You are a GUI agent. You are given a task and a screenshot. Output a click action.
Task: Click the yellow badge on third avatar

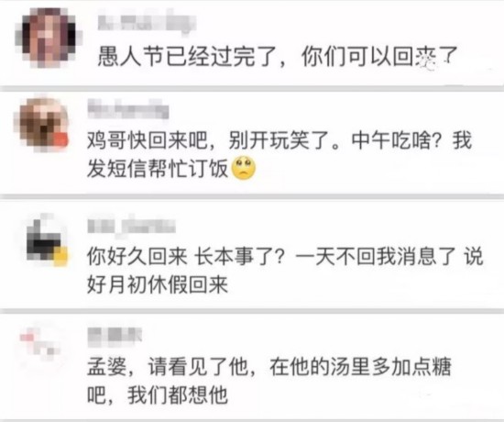click(x=60, y=256)
